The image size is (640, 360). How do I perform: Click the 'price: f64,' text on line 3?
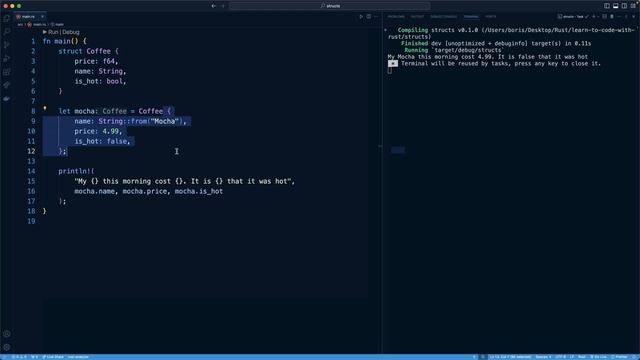pyautogui.click(x=96, y=61)
